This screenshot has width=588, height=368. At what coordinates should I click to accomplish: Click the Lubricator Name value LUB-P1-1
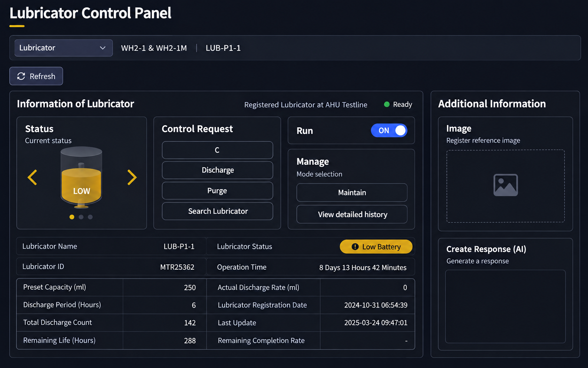[179, 247]
